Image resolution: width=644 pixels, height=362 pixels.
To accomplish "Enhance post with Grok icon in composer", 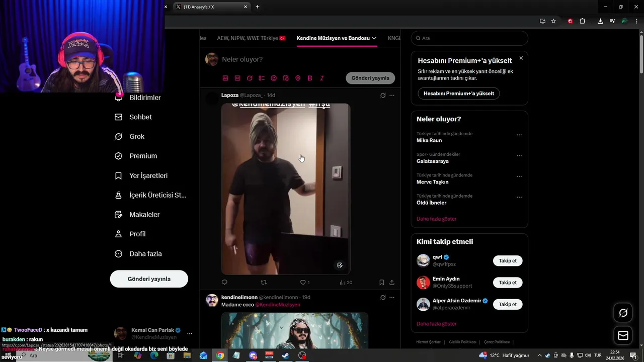I will tap(250, 78).
